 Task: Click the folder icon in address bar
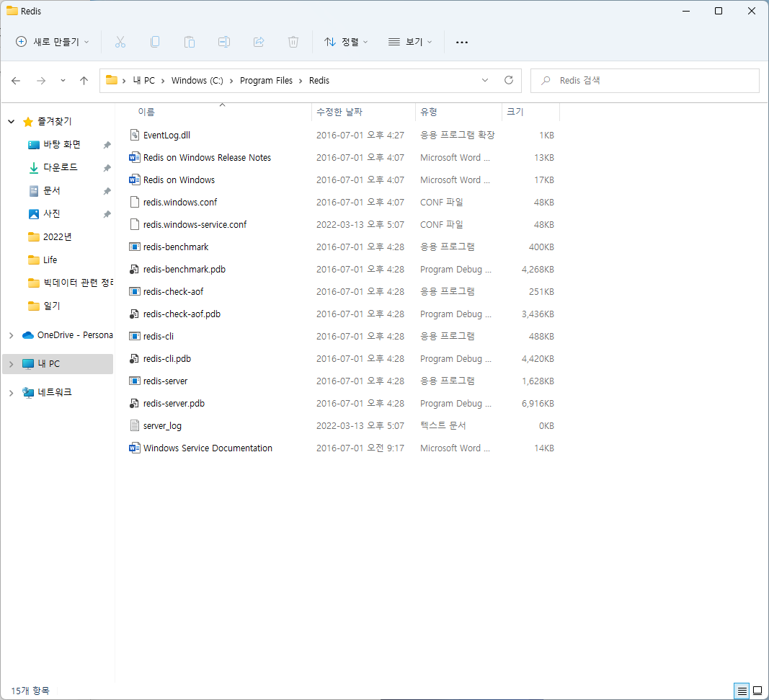[x=112, y=80]
